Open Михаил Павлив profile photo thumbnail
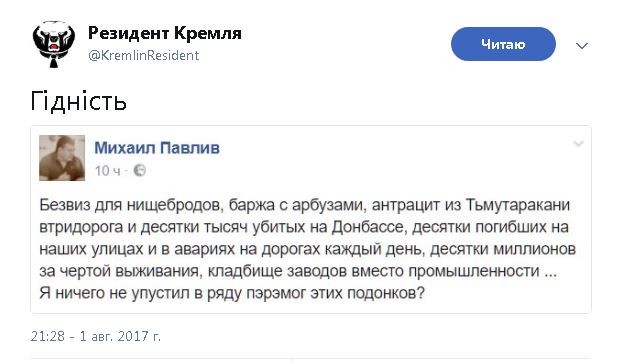The width and height of the screenshot is (621, 363). coord(62,158)
